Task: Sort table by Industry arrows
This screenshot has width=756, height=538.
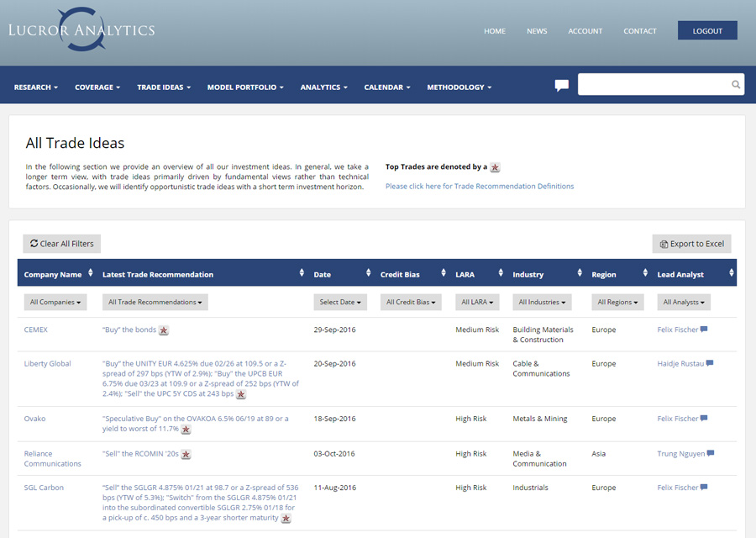Action: (580, 273)
